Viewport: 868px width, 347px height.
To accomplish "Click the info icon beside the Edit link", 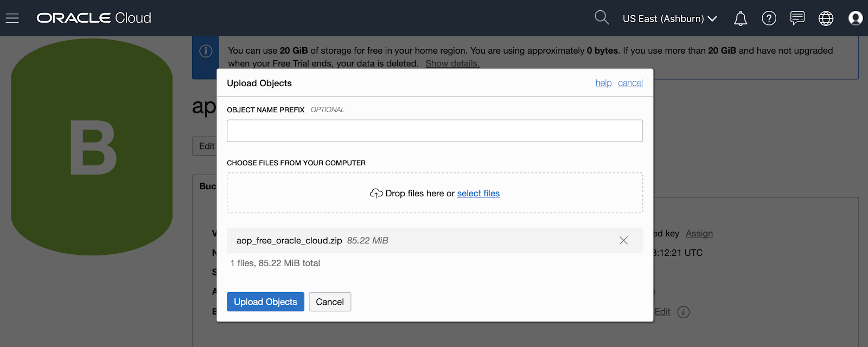I will pos(684,312).
